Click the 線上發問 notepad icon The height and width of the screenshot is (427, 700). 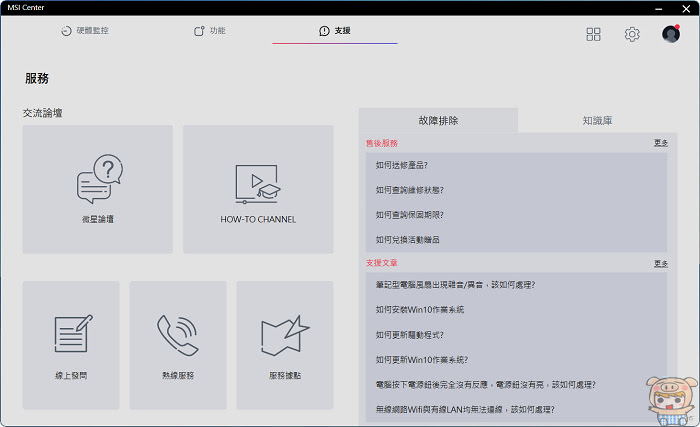click(73, 333)
